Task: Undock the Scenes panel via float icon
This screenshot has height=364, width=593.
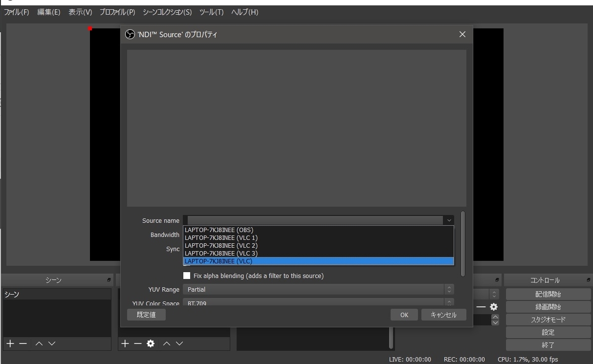Action: tap(109, 280)
